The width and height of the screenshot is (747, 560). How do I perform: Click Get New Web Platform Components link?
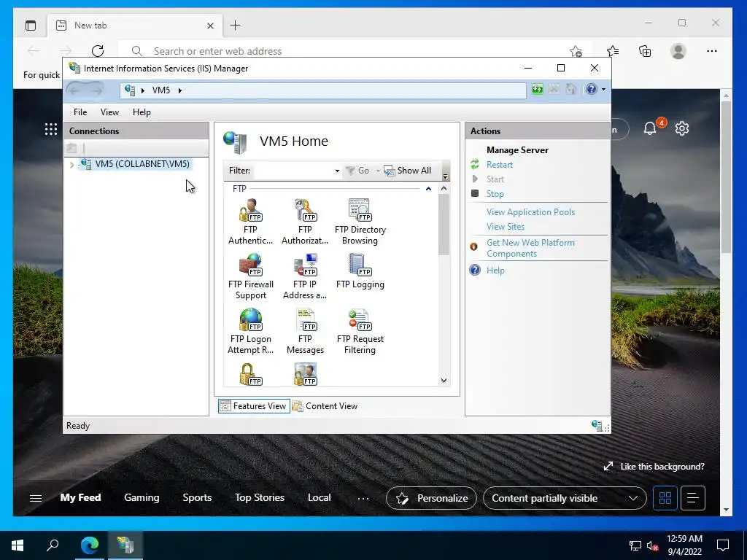click(530, 248)
